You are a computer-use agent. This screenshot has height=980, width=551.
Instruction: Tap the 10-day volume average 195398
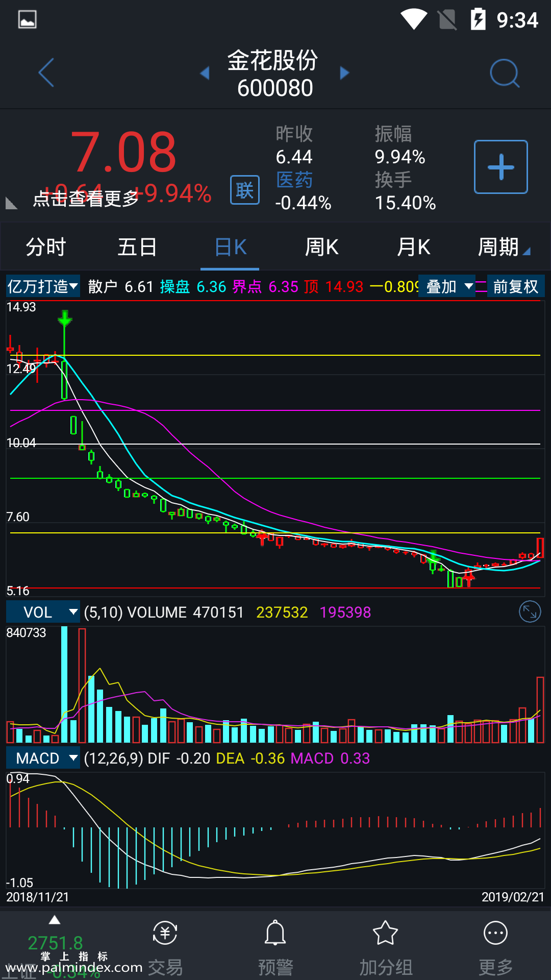pyautogui.click(x=345, y=612)
